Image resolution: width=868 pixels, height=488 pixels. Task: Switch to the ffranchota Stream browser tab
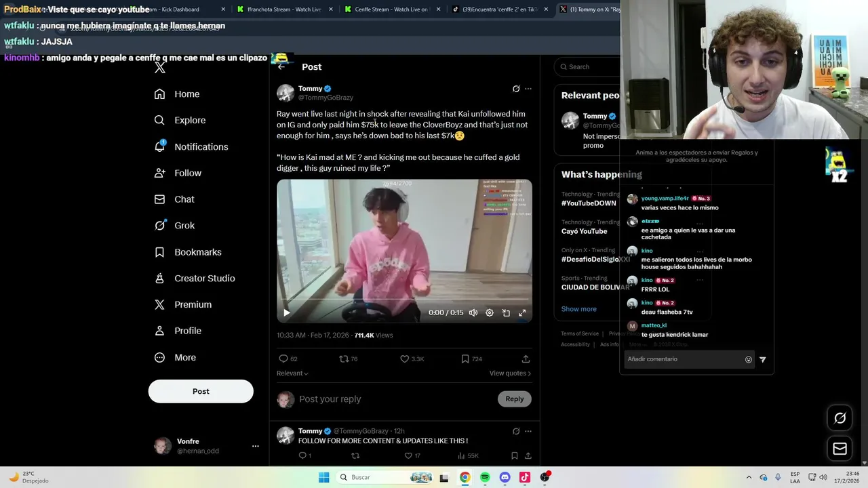(285, 9)
